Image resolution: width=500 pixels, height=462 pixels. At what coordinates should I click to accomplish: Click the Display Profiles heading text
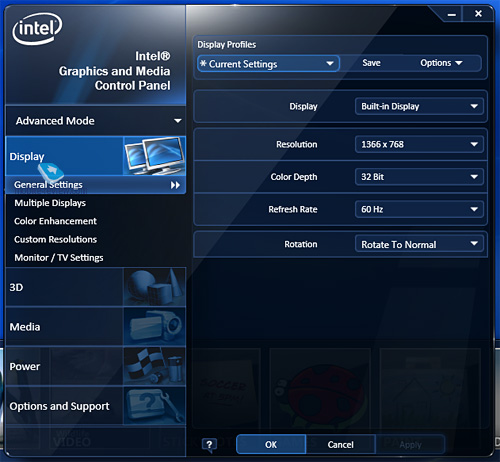point(227,45)
